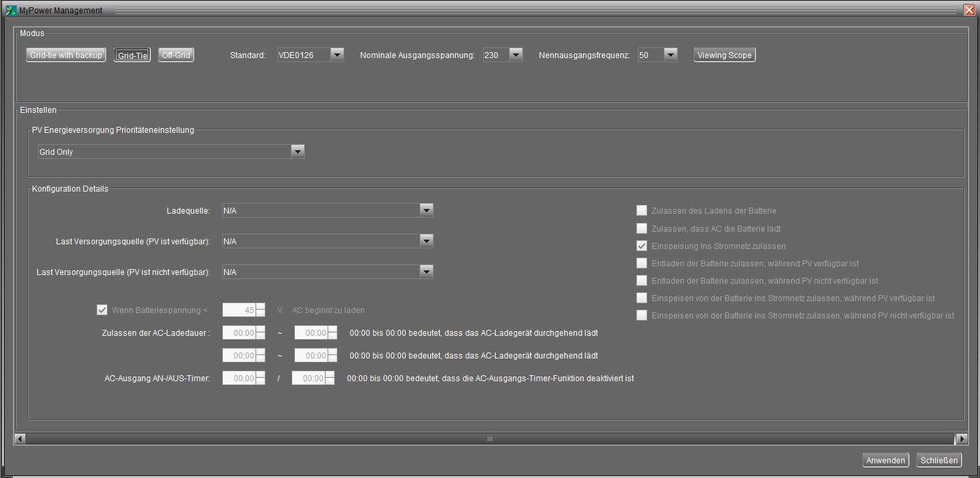Click the Schließen button
980x478 pixels.
939,460
